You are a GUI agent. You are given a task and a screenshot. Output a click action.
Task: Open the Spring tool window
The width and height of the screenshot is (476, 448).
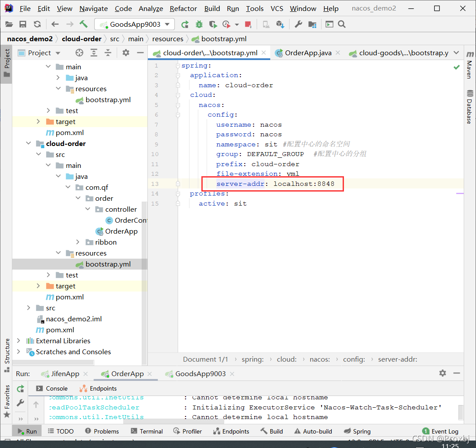click(357, 431)
